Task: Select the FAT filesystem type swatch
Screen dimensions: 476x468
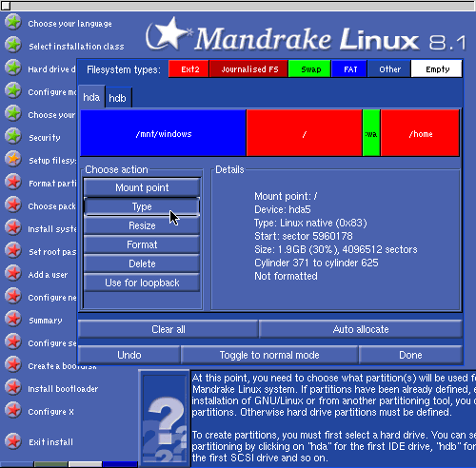Action: pos(349,68)
